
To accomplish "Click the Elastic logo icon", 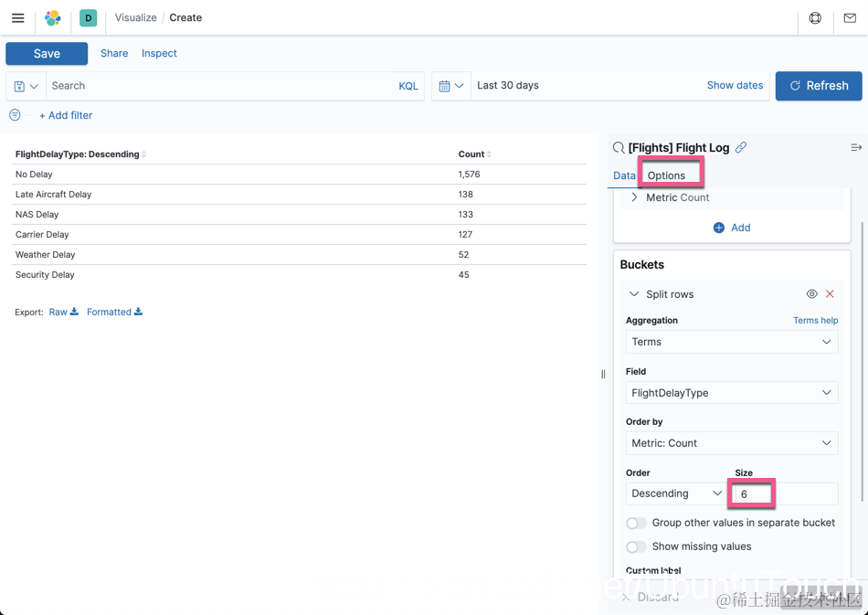I will tap(53, 17).
